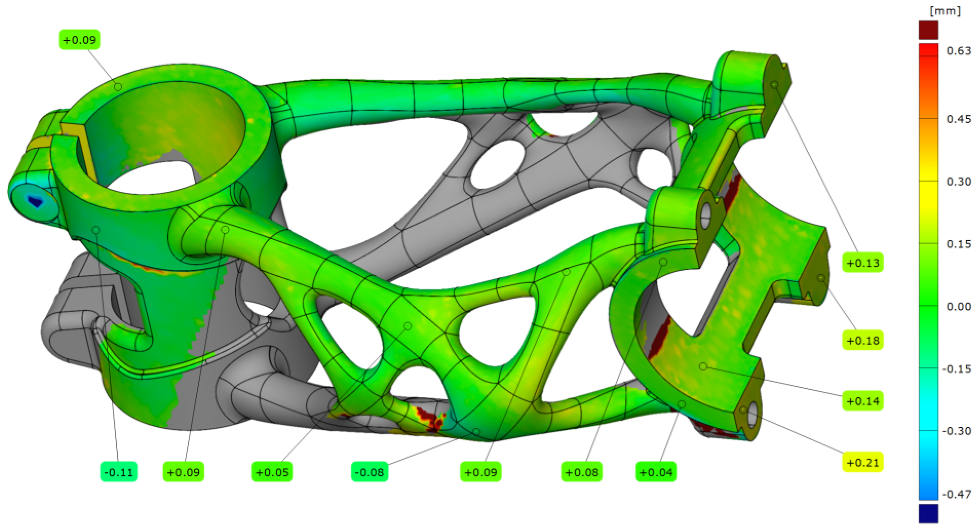
Task: Select the -0.08 deviation label
Action: [370, 472]
